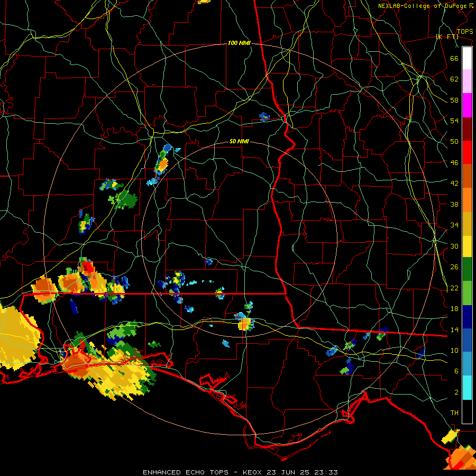Pick the maroon legend swatch
476x476 pixels.
[467, 129]
